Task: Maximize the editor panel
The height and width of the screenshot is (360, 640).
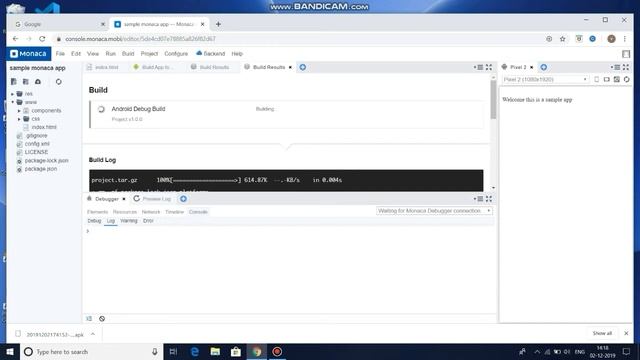Action: [x=489, y=67]
